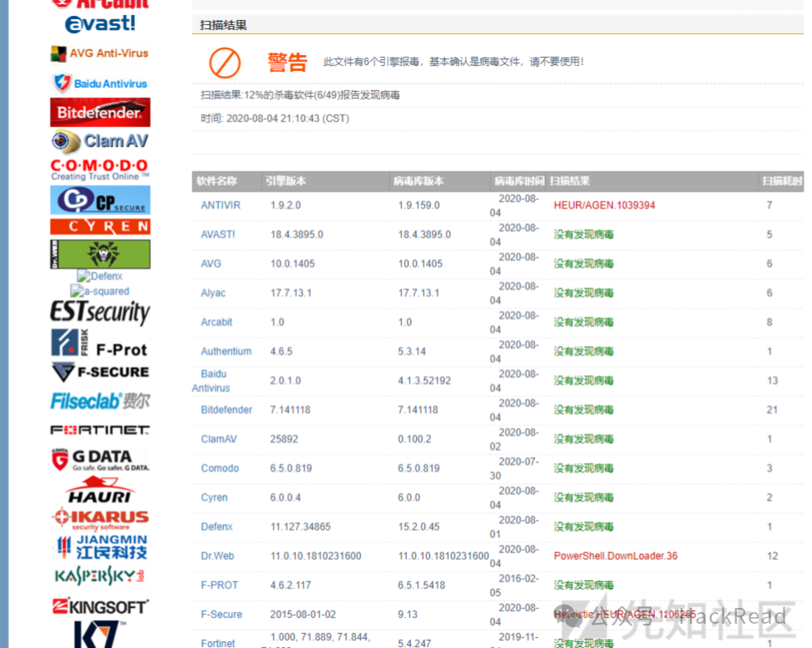812x648 pixels.
Task: Click the F-Secure table link
Action: click(x=221, y=615)
